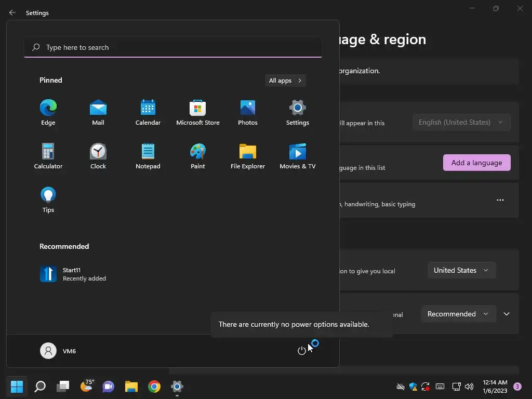The image size is (532, 399).
Task: Click the OneDrive cloud tray icon
Action: (401, 386)
